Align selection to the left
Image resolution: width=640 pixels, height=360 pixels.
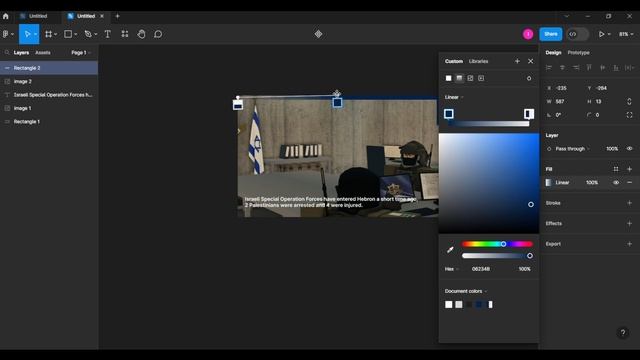coord(549,67)
